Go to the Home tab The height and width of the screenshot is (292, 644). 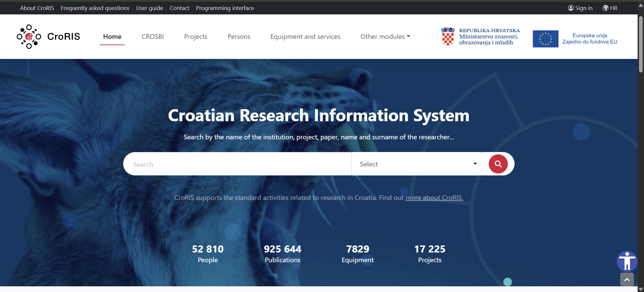coord(112,36)
